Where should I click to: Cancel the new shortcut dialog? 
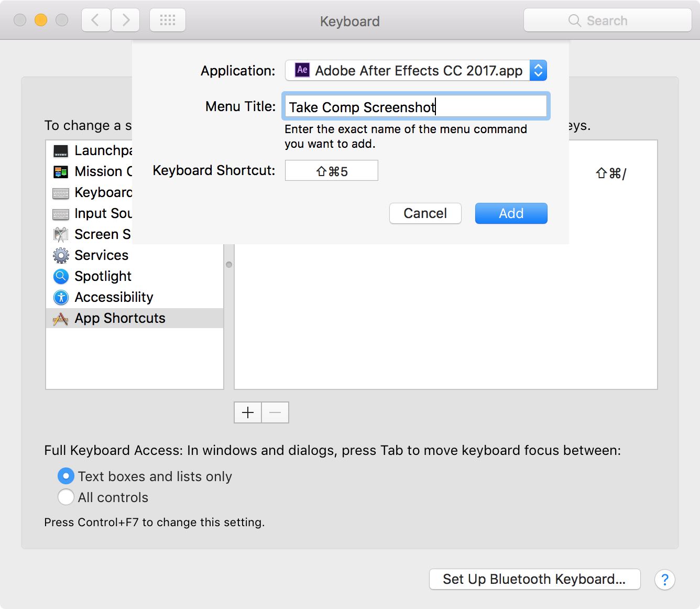(x=425, y=213)
